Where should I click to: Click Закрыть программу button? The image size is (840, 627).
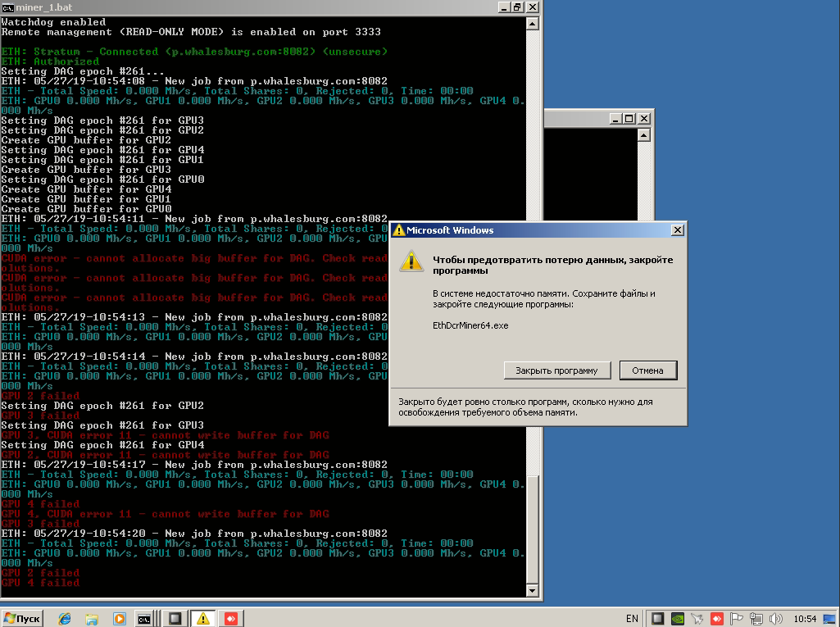pos(557,370)
